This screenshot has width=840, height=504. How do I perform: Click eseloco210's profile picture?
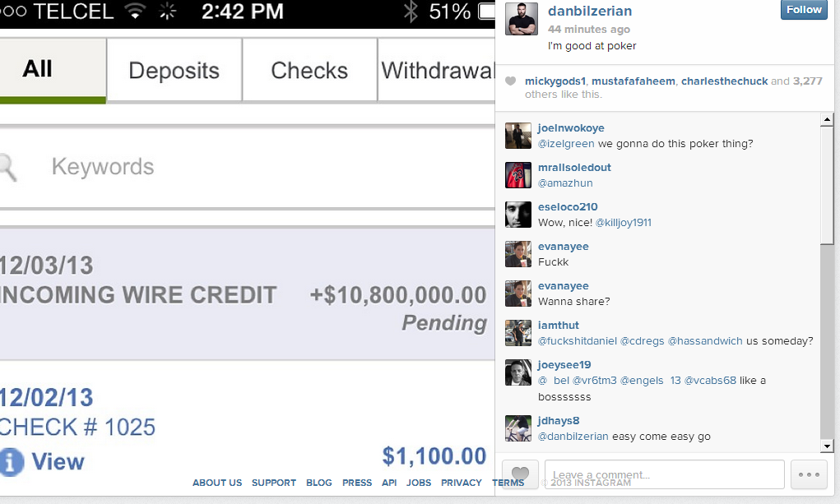(518, 215)
